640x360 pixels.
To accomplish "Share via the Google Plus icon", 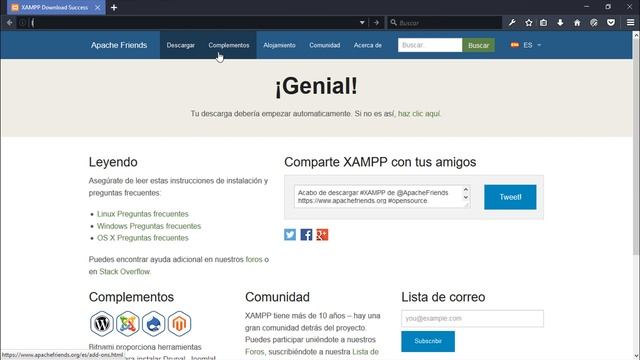I will [x=322, y=235].
